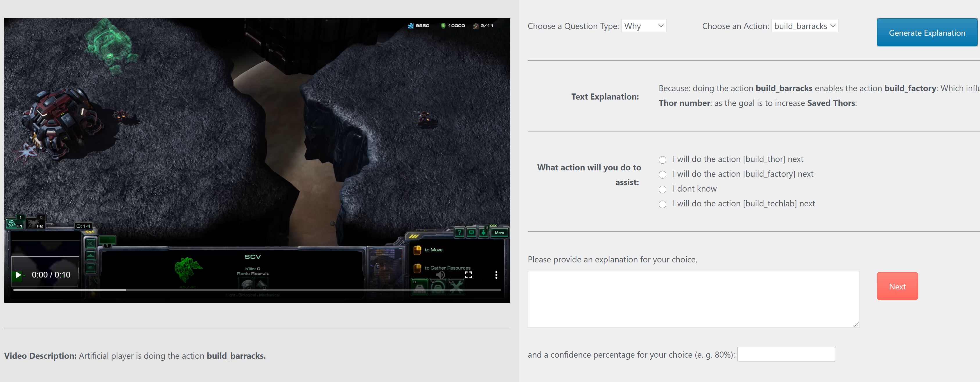This screenshot has height=382, width=980.
Task: Play the StarCraft gameplay video
Action: 18,275
